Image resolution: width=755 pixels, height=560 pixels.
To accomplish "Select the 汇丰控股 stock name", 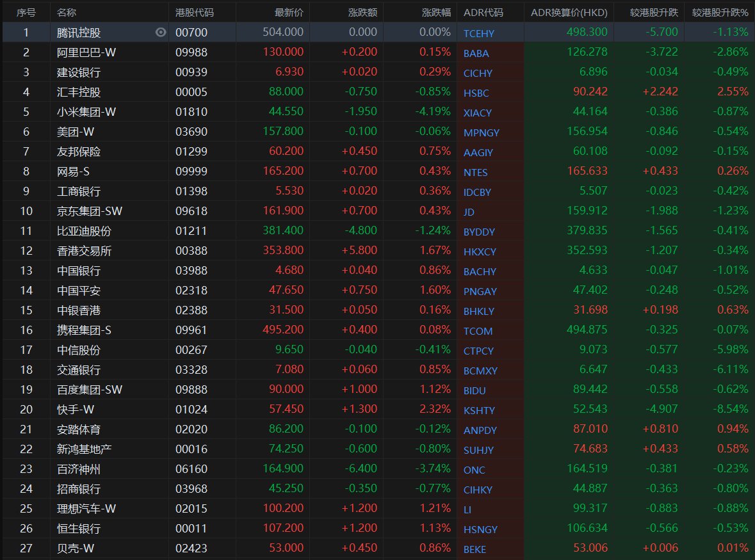I will tap(79, 92).
